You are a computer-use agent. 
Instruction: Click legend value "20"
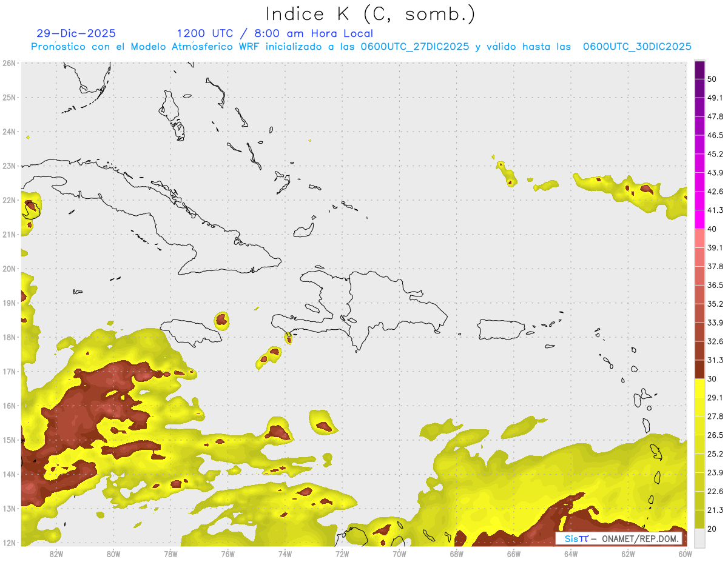coord(713,529)
